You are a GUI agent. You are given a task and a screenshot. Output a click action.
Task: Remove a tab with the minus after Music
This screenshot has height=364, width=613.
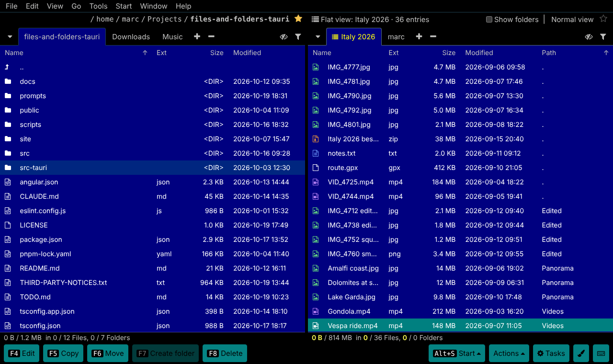coord(211,36)
